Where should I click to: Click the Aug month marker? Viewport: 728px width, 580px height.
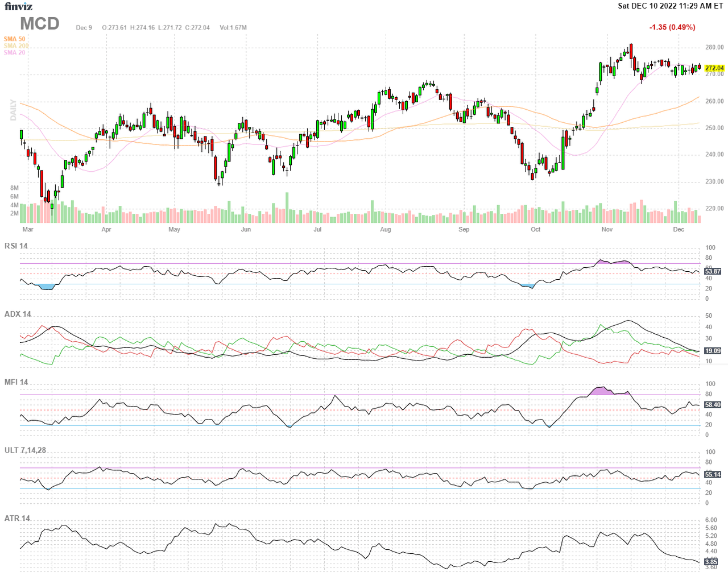pyautogui.click(x=386, y=230)
